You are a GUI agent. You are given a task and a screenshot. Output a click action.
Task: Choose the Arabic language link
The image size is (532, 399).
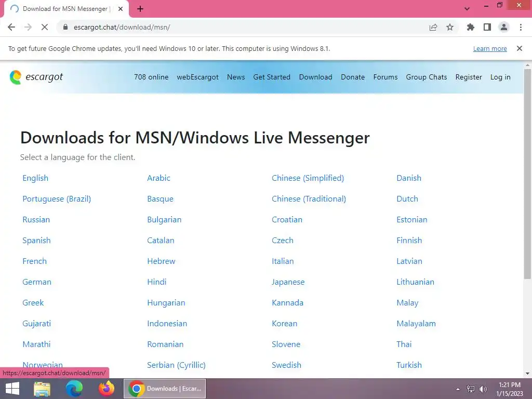point(158,178)
